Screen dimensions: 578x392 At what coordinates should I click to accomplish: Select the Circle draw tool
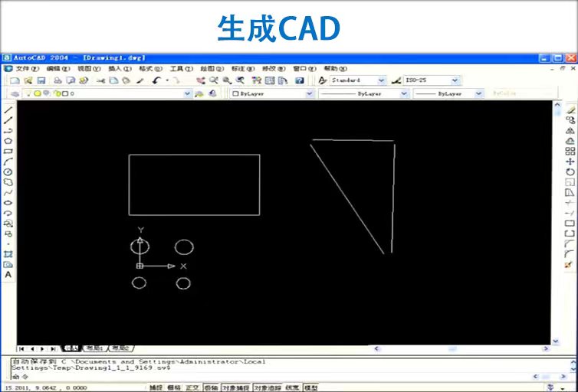(x=8, y=172)
